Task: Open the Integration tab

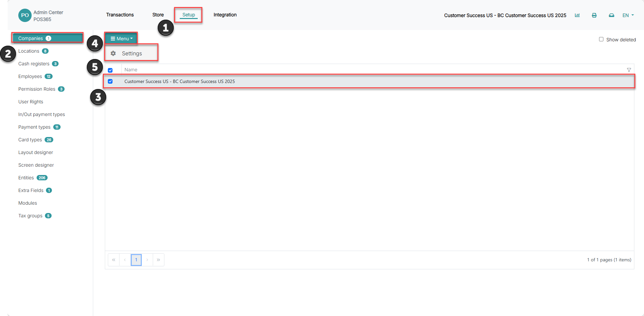Action: click(225, 15)
